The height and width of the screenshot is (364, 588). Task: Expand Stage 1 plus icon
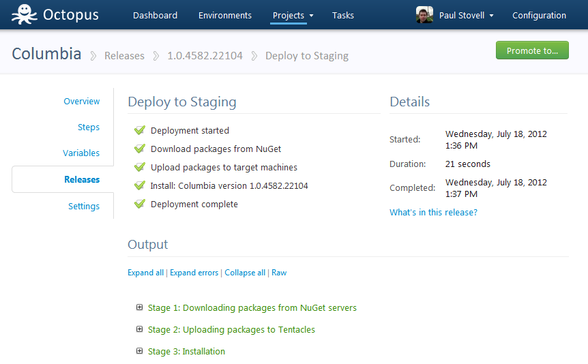(x=140, y=307)
